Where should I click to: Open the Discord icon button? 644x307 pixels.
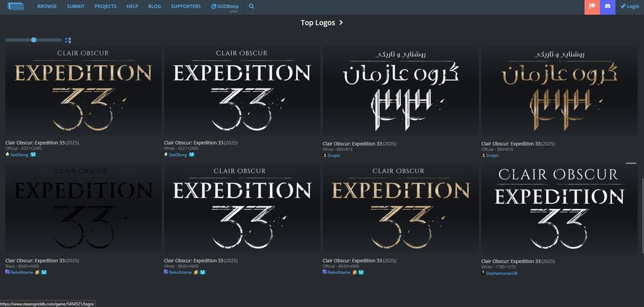tap(608, 6)
